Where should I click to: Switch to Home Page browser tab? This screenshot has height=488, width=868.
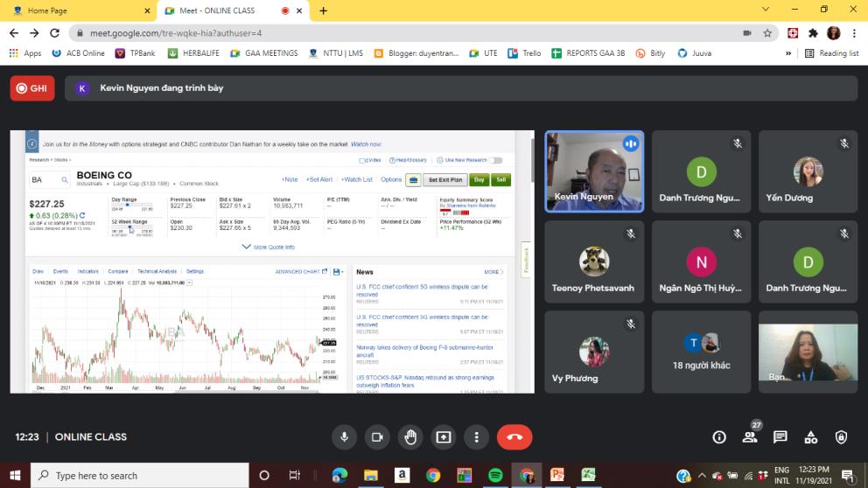(78, 10)
